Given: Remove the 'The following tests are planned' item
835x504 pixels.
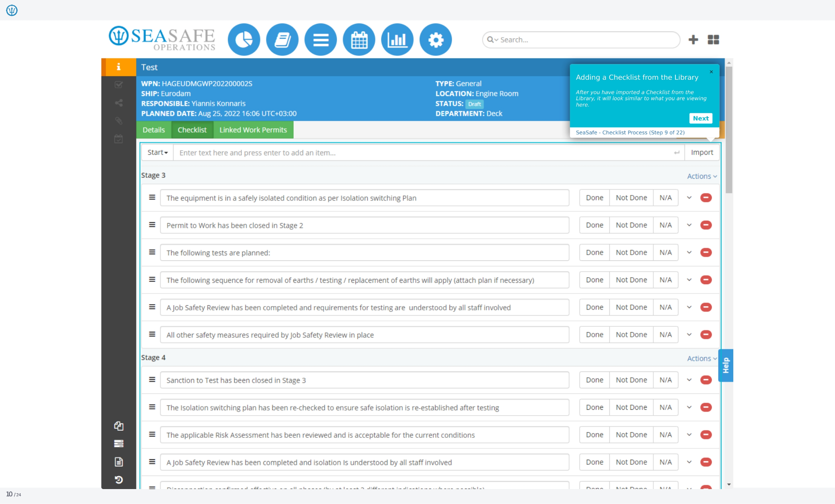Looking at the screenshot, I should (706, 252).
